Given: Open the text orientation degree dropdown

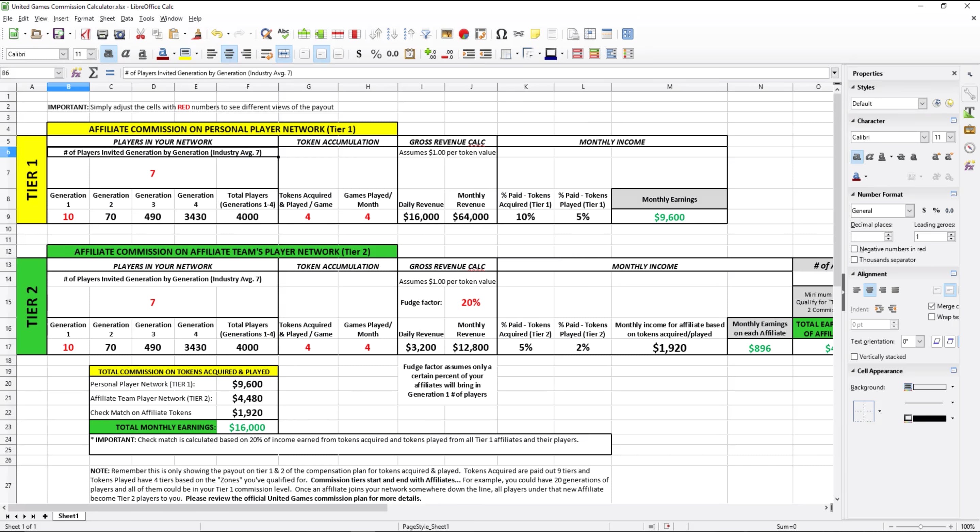Looking at the screenshot, I should pyautogui.click(x=920, y=342).
